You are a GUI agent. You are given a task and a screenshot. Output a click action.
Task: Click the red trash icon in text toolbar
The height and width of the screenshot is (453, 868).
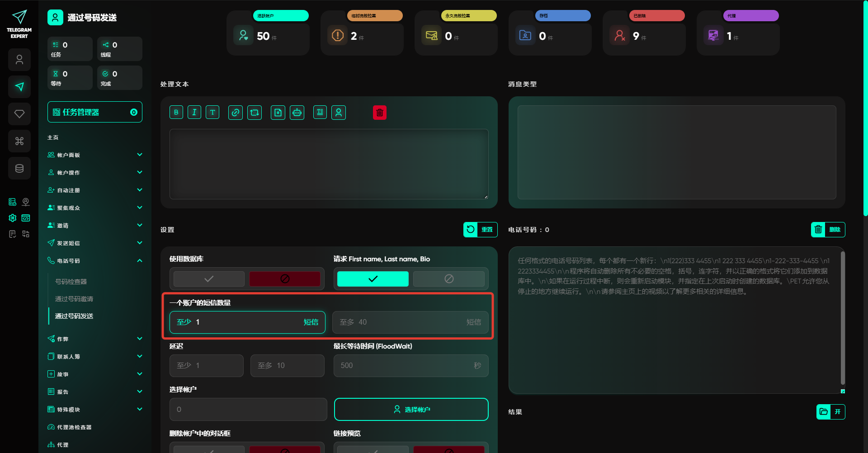click(x=380, y=113)
